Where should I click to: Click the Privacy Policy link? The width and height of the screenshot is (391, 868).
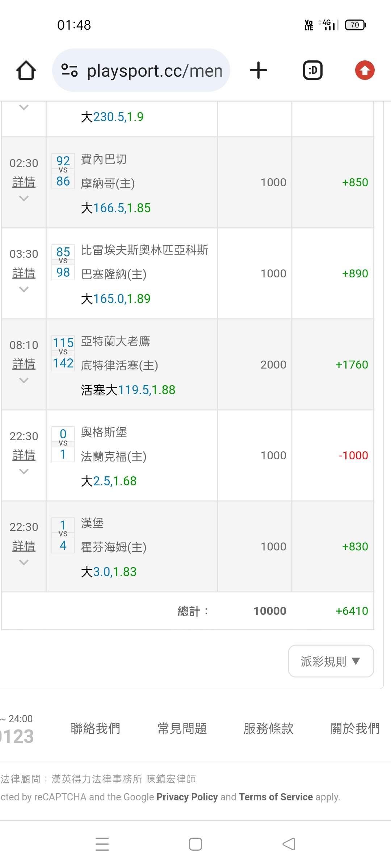[187, 797]
